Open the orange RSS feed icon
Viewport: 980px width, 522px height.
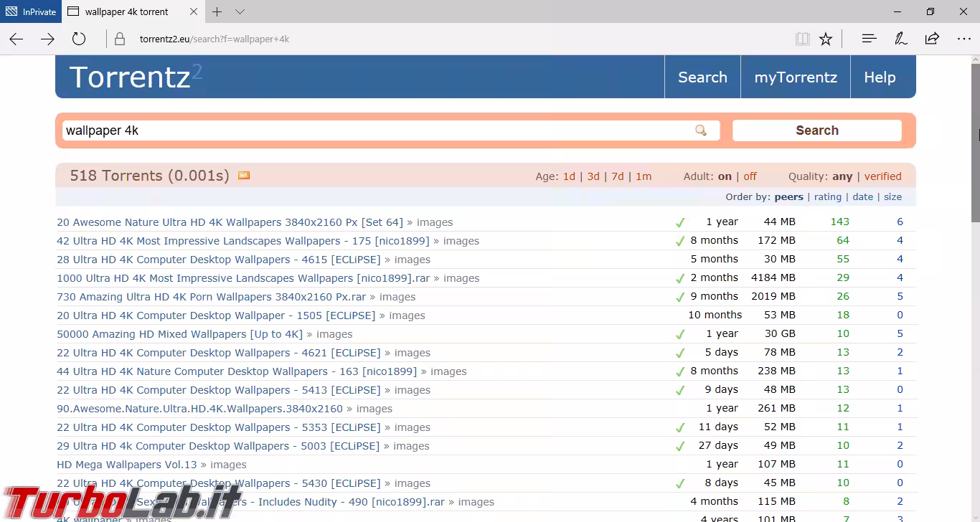[244, 176]
